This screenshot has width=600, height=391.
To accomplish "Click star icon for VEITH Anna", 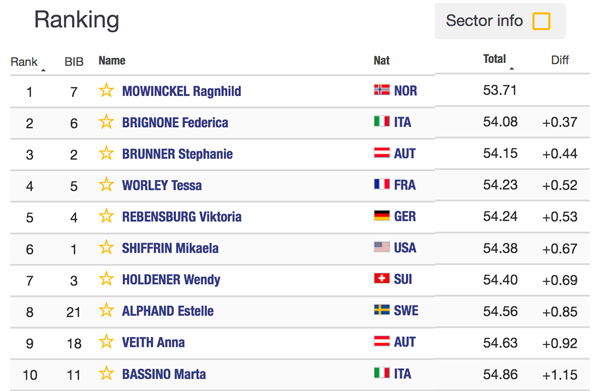I will coord(106,342).
